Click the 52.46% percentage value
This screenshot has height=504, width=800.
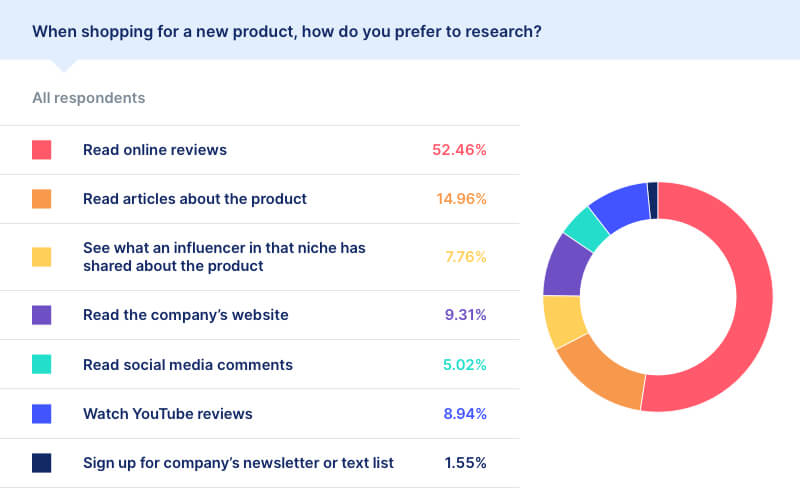[459, 150]
